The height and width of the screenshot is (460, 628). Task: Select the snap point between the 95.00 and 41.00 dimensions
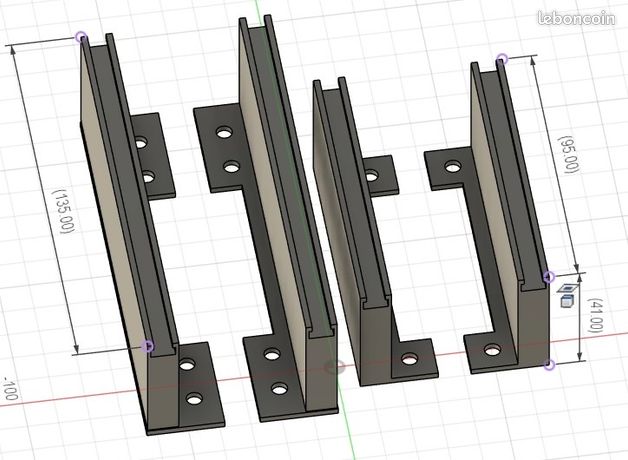coord(550,276)
